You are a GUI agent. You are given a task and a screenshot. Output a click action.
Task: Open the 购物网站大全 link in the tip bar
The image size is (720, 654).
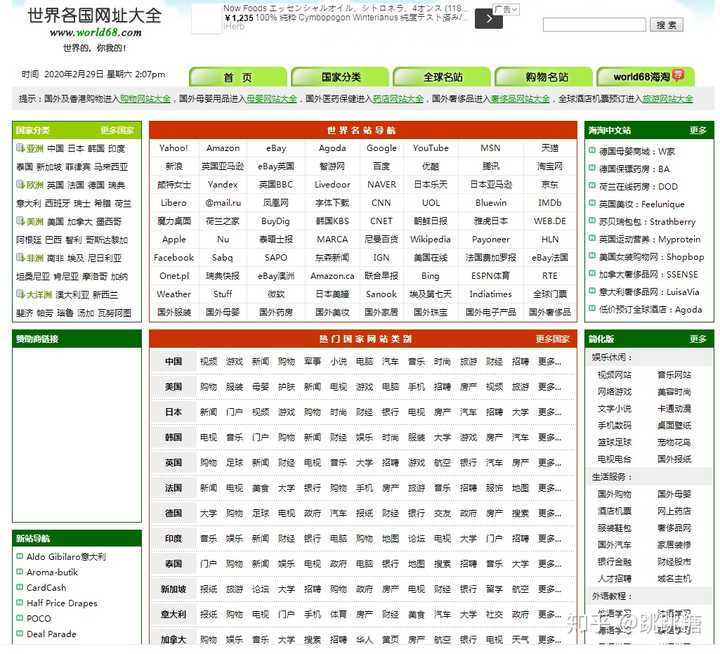145,99
